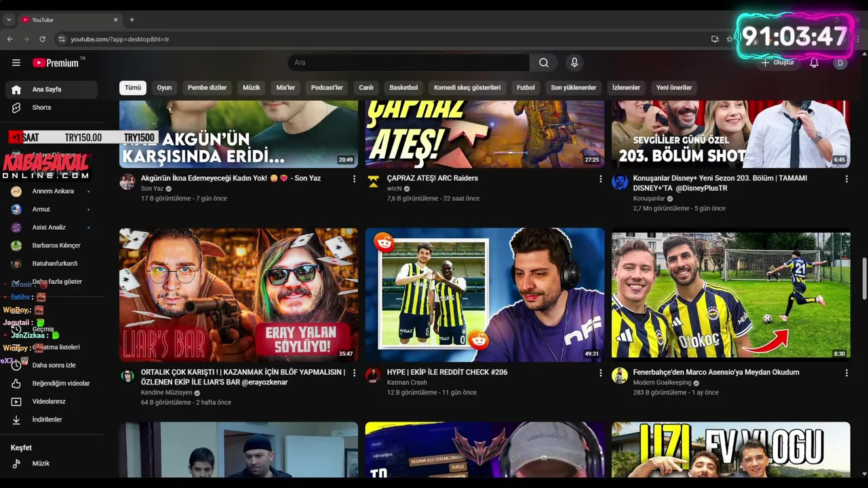Open İndirilenler in sidebar
Screen dimensions: 868x488
coord(52,420)
